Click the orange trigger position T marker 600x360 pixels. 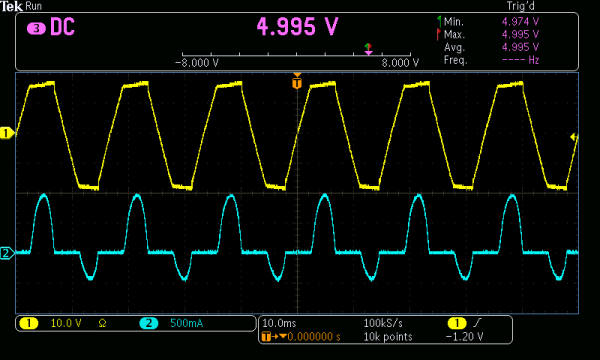click(x=297, y=83)
